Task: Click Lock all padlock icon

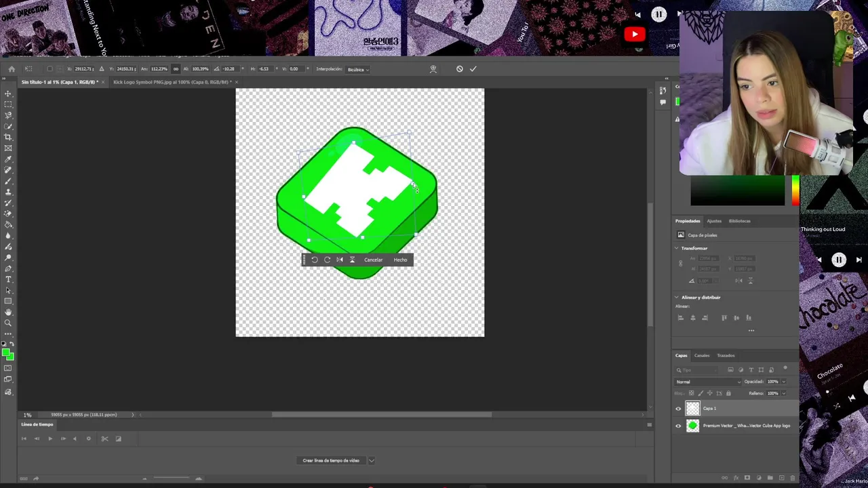Action: coord(730,393)
